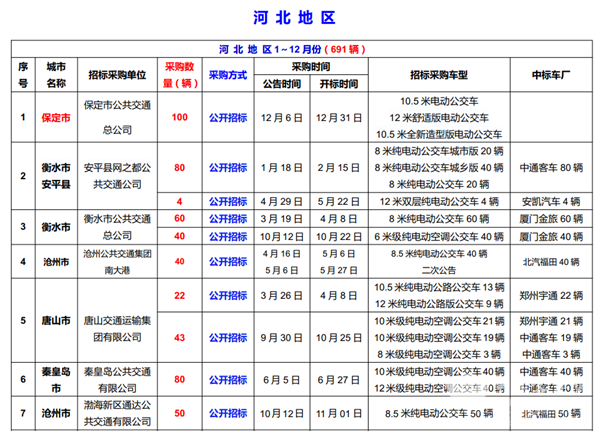Click the red "保定市" city cell
This screenshot has height=431, width=600.
54,117
